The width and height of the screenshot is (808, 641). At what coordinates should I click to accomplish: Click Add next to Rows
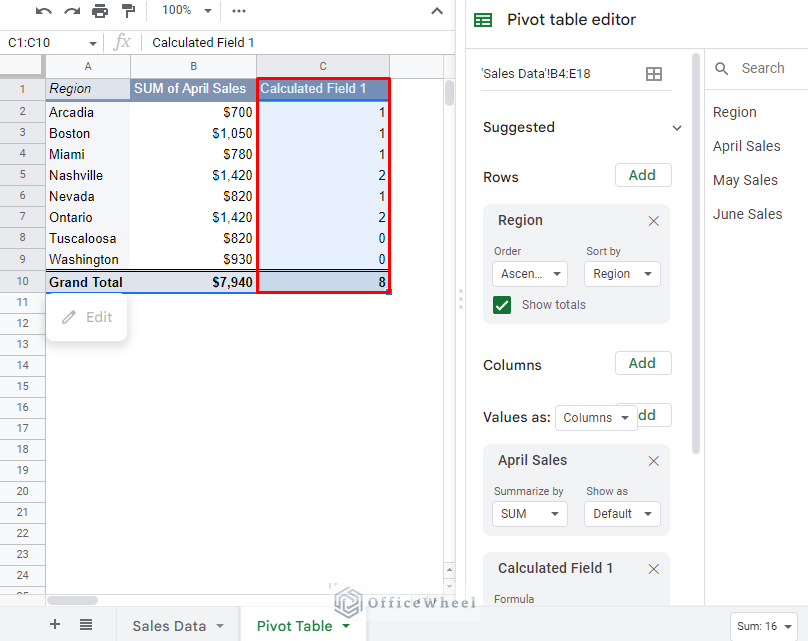tap(642, 174)
